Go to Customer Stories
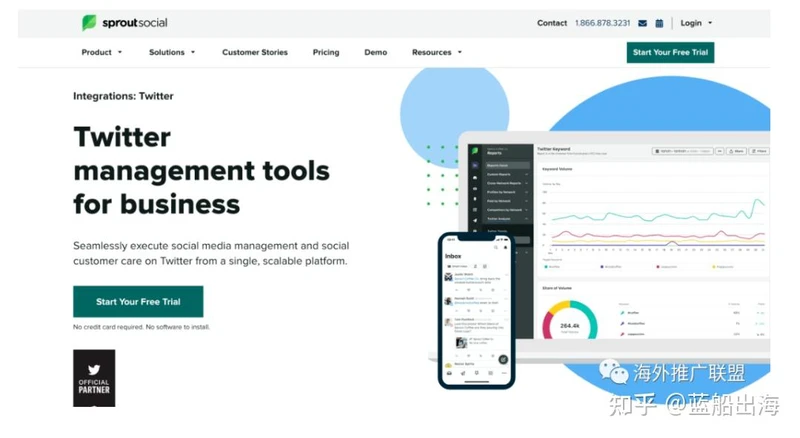Image resolution: width=800 pixels, height=438 pixels. [x=255, y=52]
